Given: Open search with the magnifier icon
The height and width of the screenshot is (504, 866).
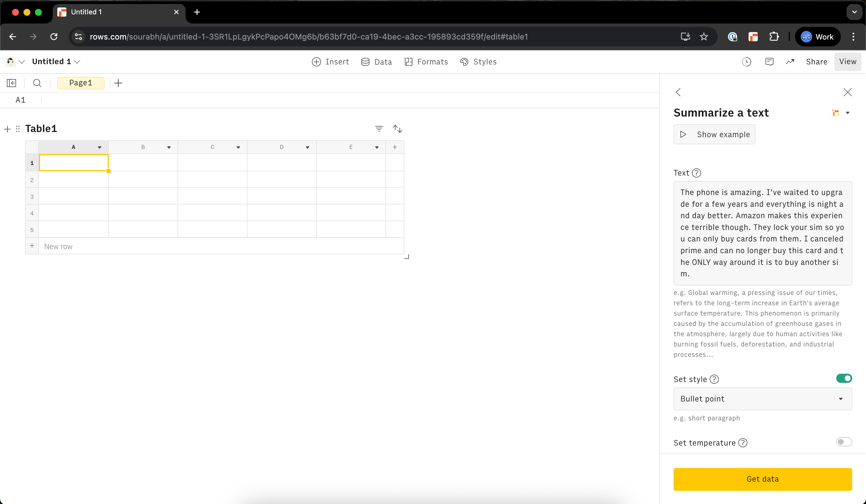Looking at the screenshot, I should (37, 83).
